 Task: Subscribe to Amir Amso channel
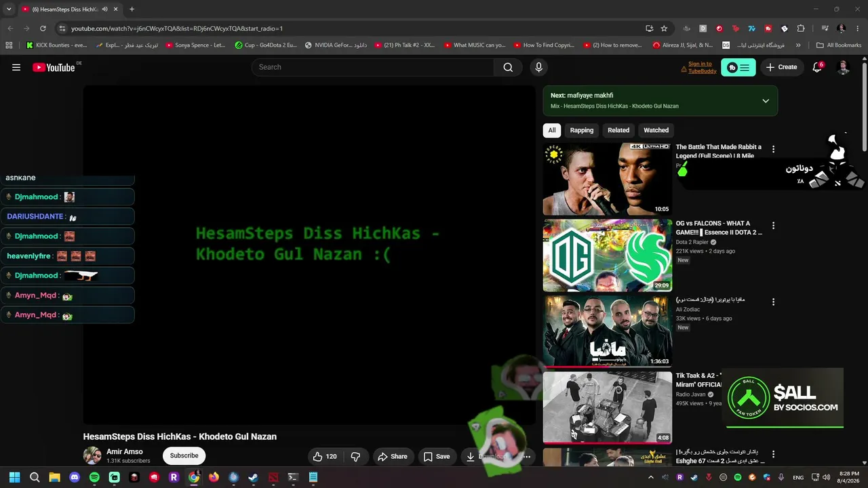pyautogui.click(x=184, y=455)
